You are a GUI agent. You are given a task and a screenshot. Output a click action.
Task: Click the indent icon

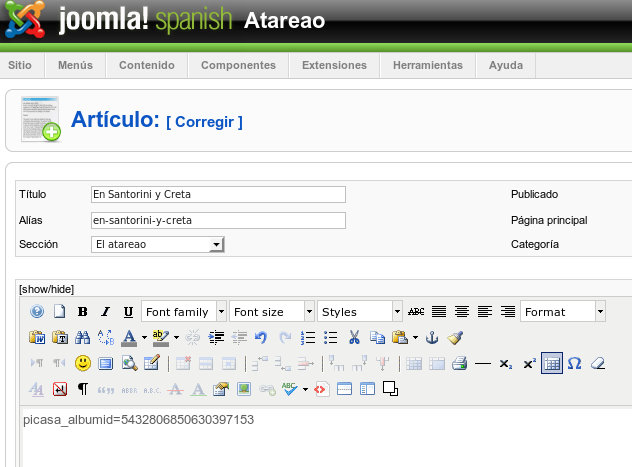coord(216,337)
